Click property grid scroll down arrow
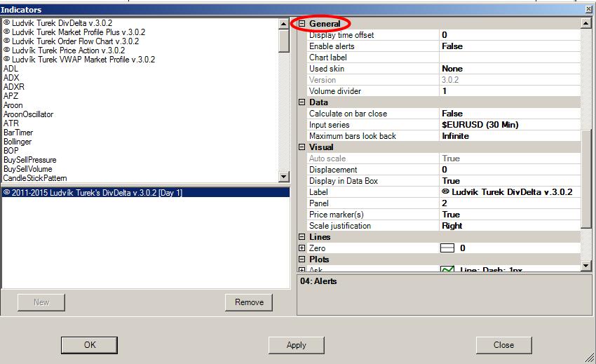596x364 pixels. click(x=586, y=266)
